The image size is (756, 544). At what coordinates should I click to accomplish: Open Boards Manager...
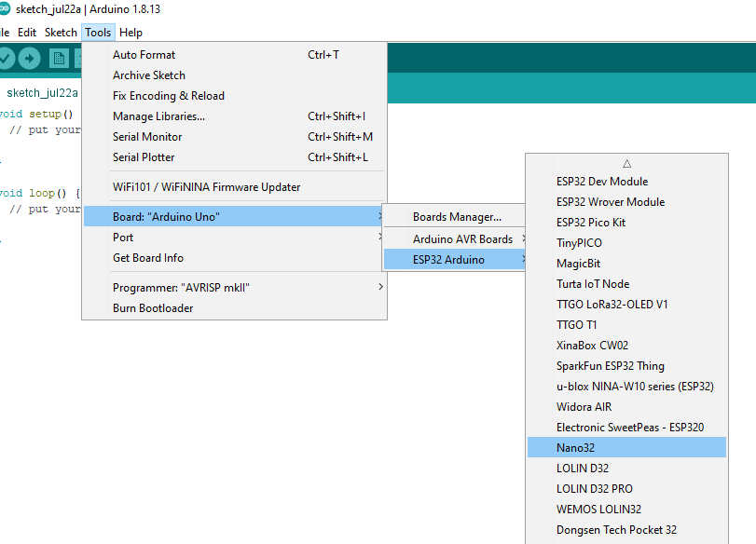tap(457, 217)
